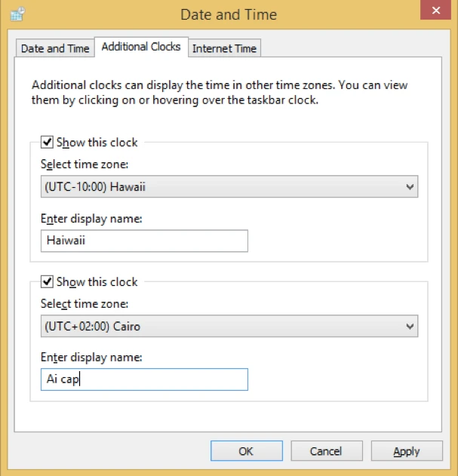The height and width of the screenshot is (476, 458).
Task: Click the Enter display name label above Ai cap
Action: tap(91, 358)
